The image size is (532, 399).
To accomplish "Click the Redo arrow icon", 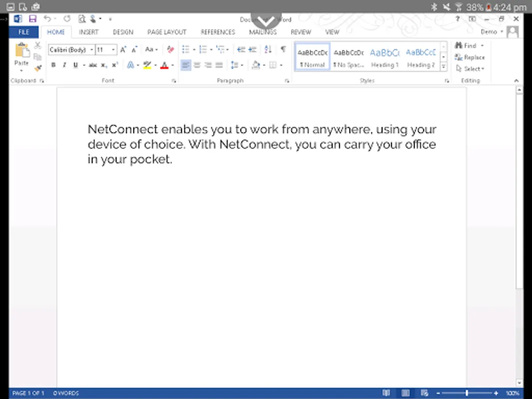I will tap(67, 19).
